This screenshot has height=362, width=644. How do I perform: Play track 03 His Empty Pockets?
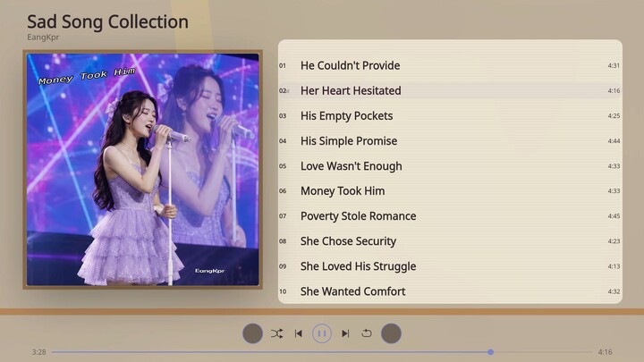(x=450, y=115)
